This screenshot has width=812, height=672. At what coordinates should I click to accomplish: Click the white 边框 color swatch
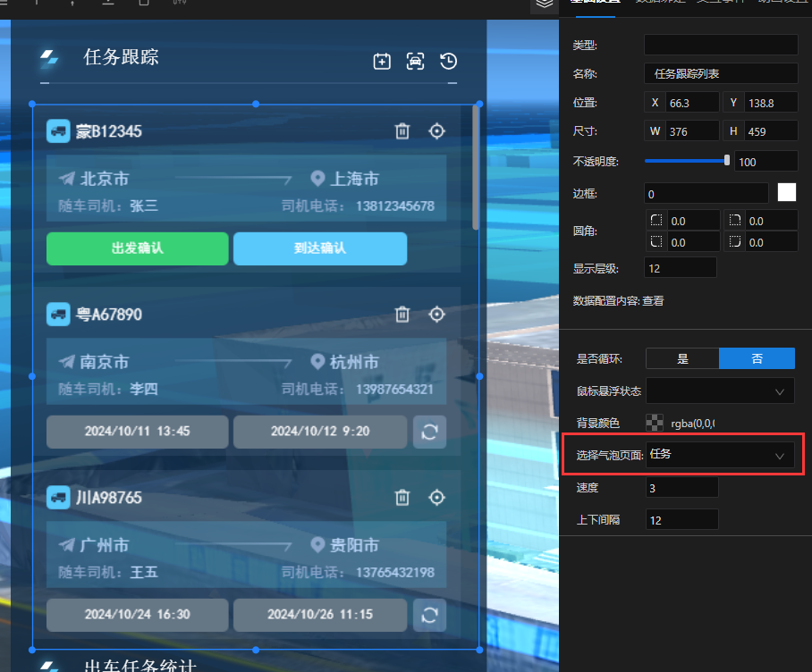[x=787, y=193]
